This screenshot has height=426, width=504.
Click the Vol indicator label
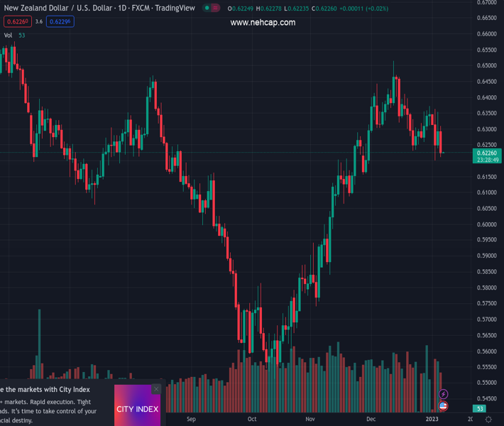(x=8, y=35)
